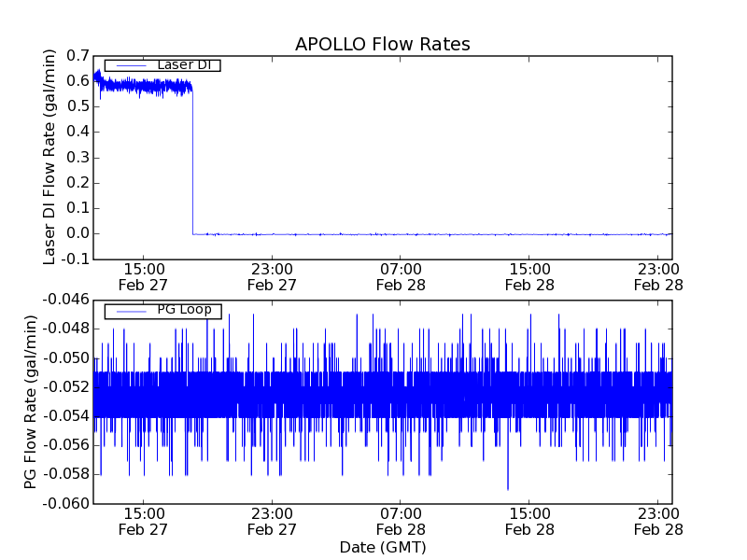Click the -0.058 tick label on bottom plot
Image resolution: width=747 pixels, height=560 pixels.
[x=66, y=474]
